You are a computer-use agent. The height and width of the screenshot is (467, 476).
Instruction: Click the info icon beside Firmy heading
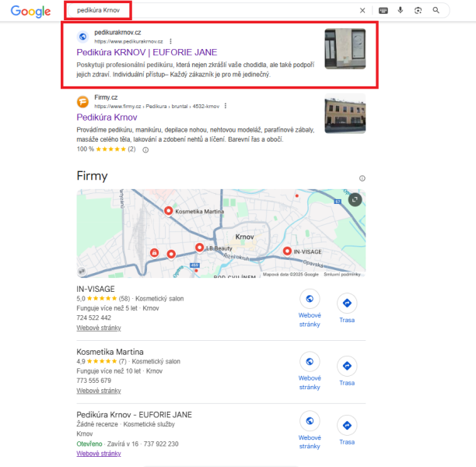tap(362, 178)
